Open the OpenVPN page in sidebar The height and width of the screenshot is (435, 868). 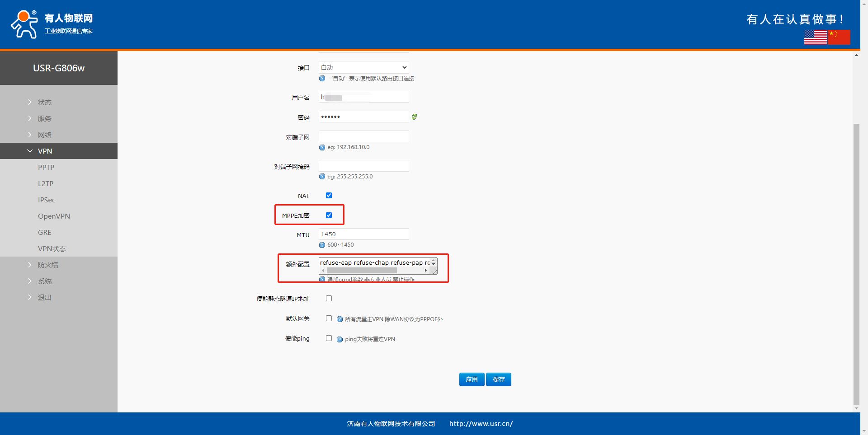[x=54, y=216]
